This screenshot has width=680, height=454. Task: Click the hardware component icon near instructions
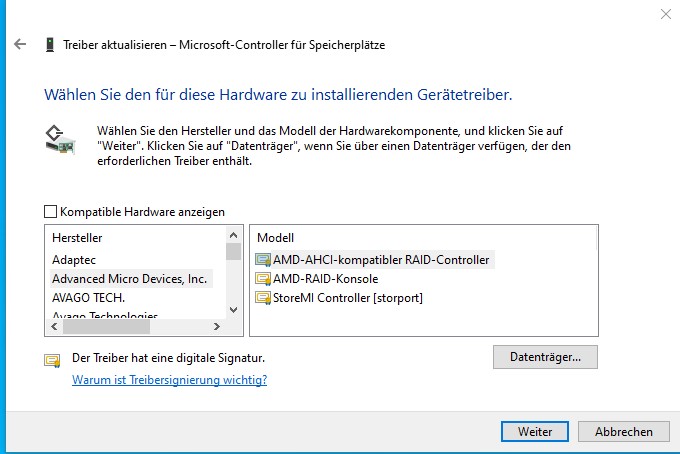(x=60, y=140)
